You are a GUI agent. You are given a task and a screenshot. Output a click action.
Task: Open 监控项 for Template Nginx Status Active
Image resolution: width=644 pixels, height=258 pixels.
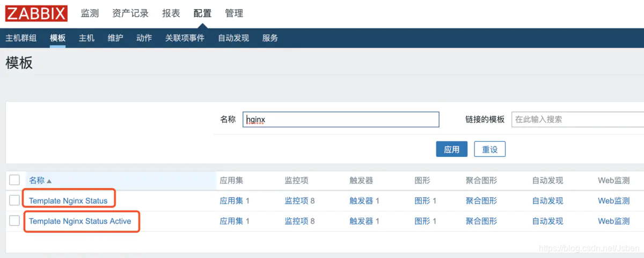(x=296, y=221)
